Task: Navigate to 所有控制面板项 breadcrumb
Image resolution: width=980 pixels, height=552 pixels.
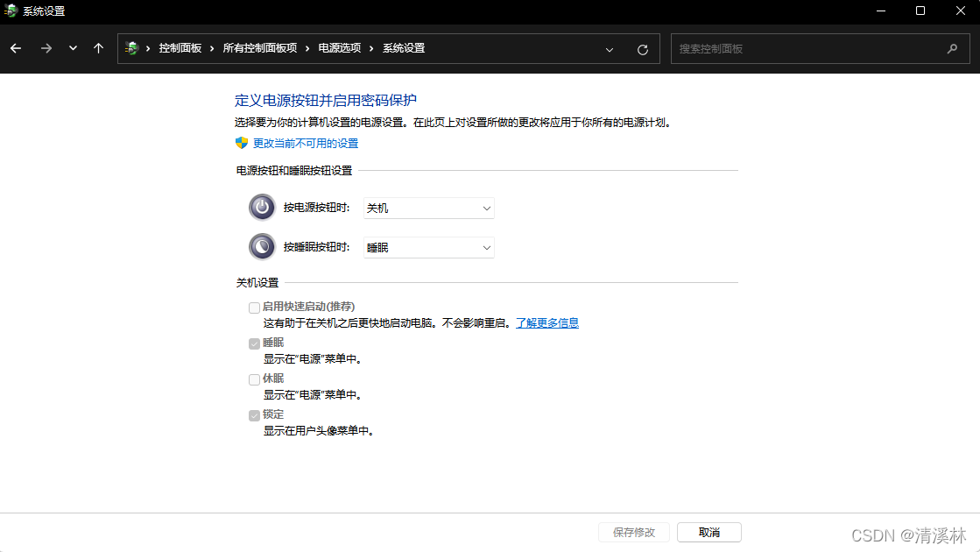Action: (260, 48)
